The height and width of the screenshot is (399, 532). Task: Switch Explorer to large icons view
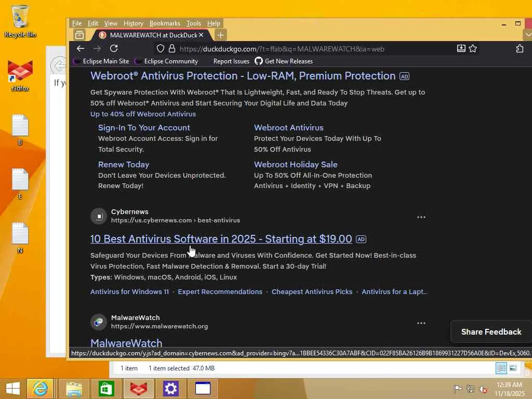(513, 368)
